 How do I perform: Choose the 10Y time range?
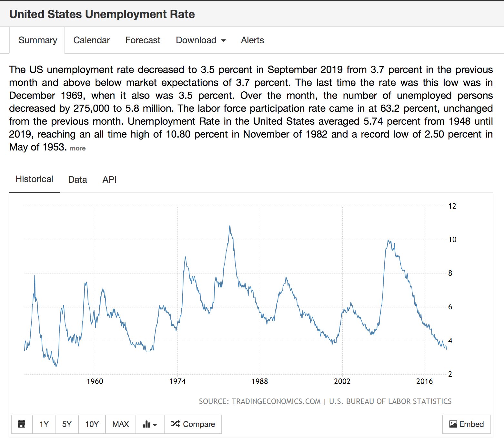pos(92,424)
